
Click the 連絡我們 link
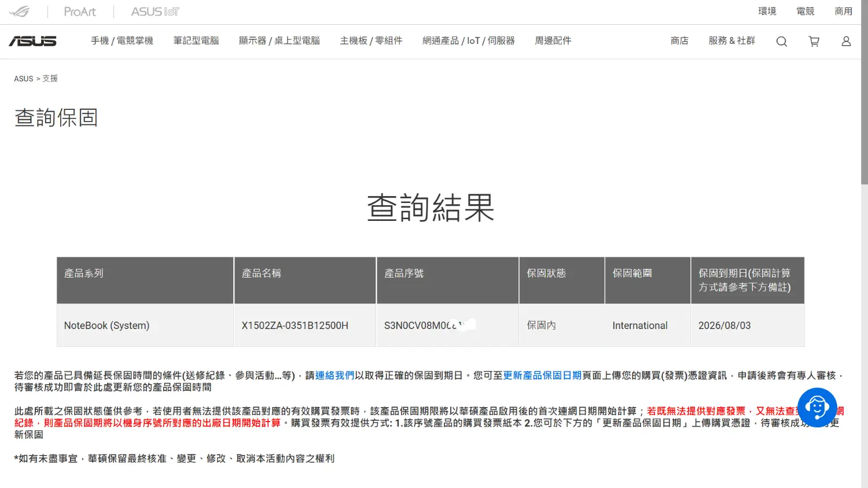click(334, 375)
